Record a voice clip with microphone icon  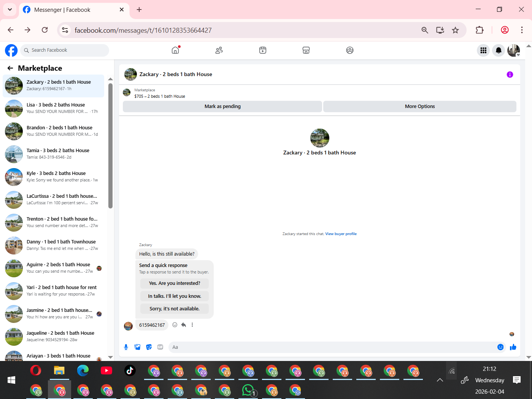coord(126,347)
